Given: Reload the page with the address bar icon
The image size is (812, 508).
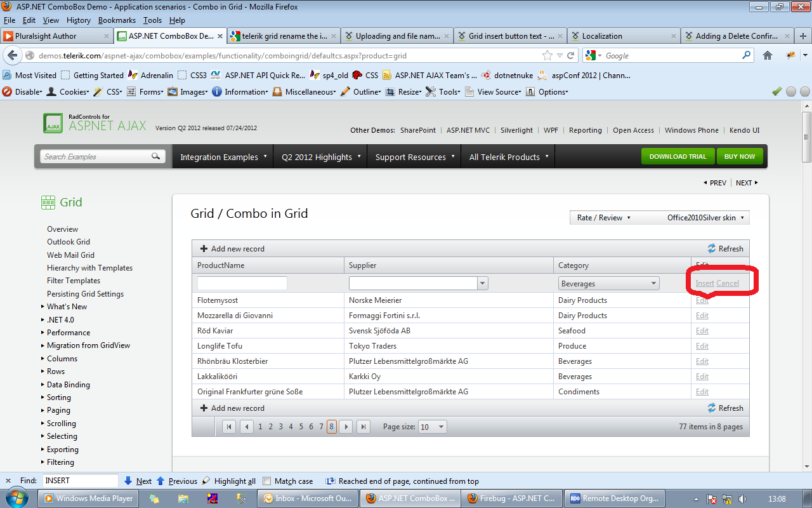Looking at the screenshot, I should [x=571, y=55].
